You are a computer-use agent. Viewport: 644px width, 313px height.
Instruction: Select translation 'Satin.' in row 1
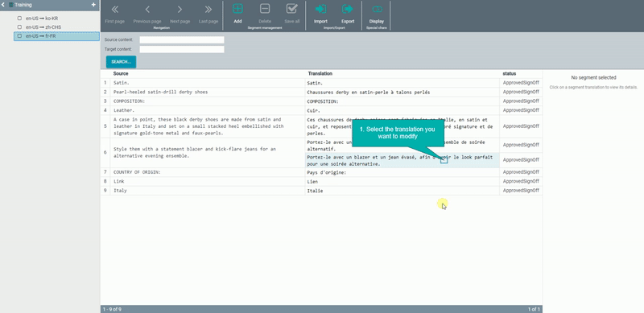(315, 83)
